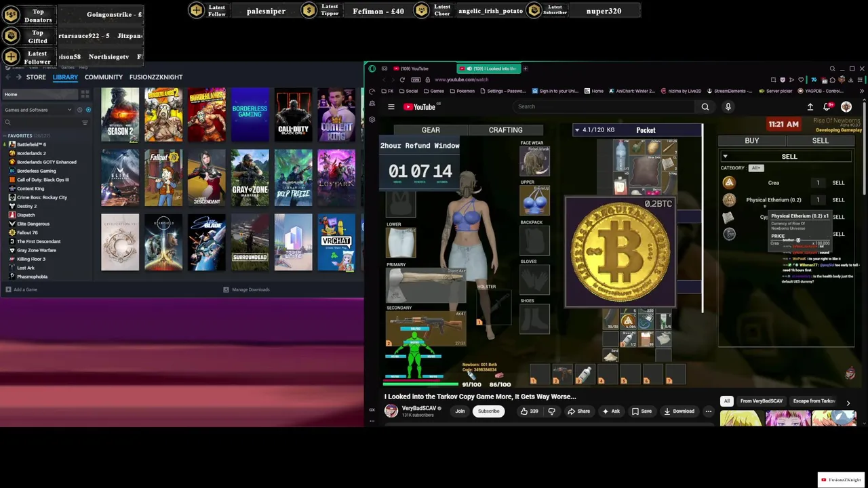Open FUSIONZZKNIGHT profile tab in Steam
This screenshot has width=868, height=488.
(x=156, y=77)
